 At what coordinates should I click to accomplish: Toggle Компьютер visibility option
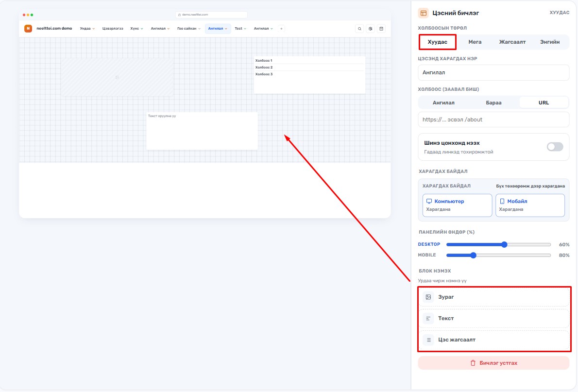[x=457, y=205]
